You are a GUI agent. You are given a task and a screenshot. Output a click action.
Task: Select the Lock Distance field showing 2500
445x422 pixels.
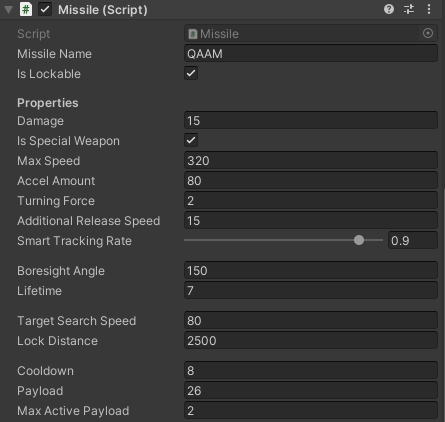pyautogui.click(x=311, y=340)
